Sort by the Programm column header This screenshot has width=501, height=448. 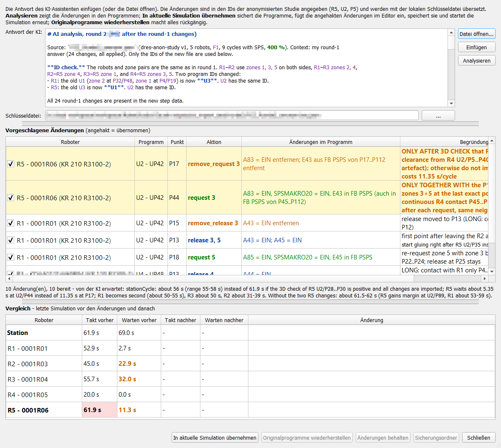pyautogui.click(x=151, y=142)
